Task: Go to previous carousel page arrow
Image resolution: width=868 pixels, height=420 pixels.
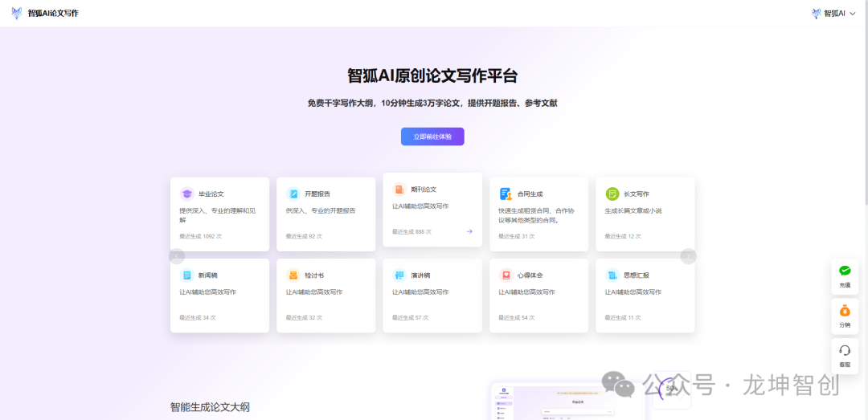Action: [177, 256]
